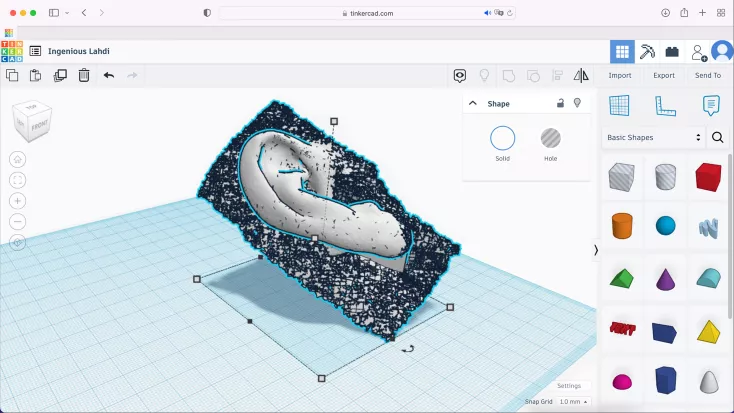The image size is (734, 413).
Task: Delete selection with the trash icon
Action: pos(84,75)
